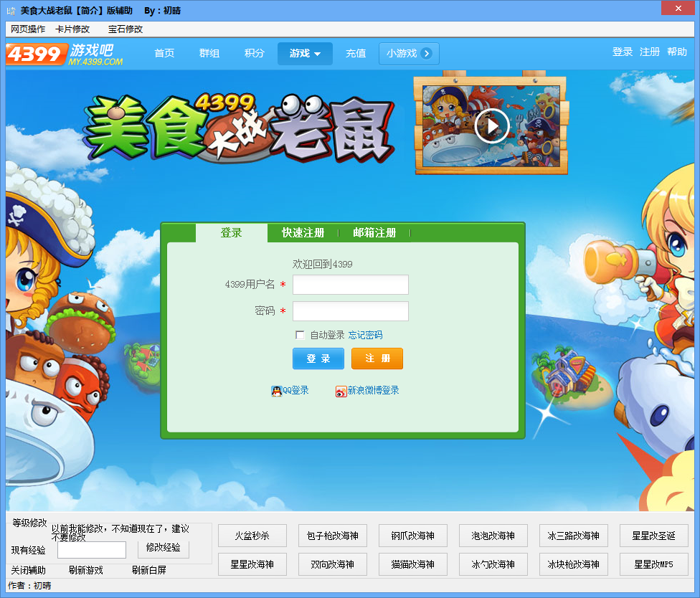Viewport: 700px width, 598px height.
Task: Click the Sina Weibo login icon
Action: point(341,391)
